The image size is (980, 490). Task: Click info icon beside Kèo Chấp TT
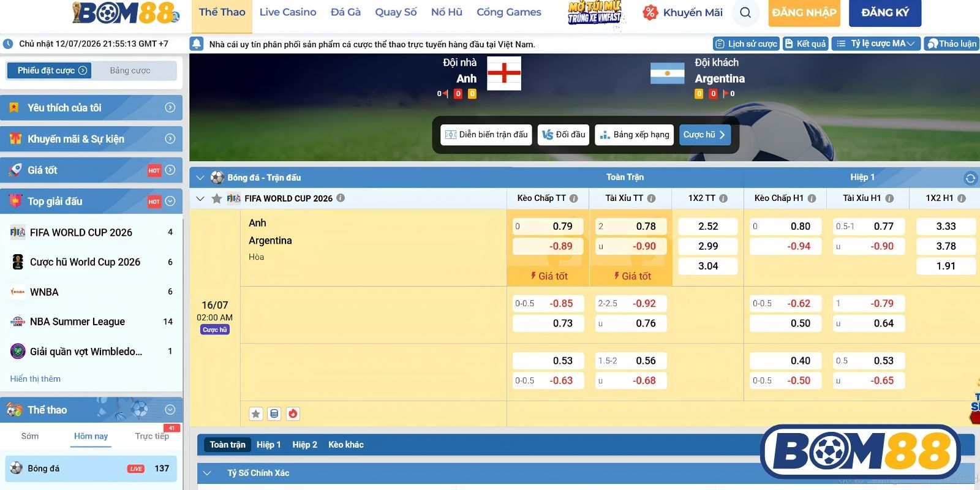(x=574, y=198)
